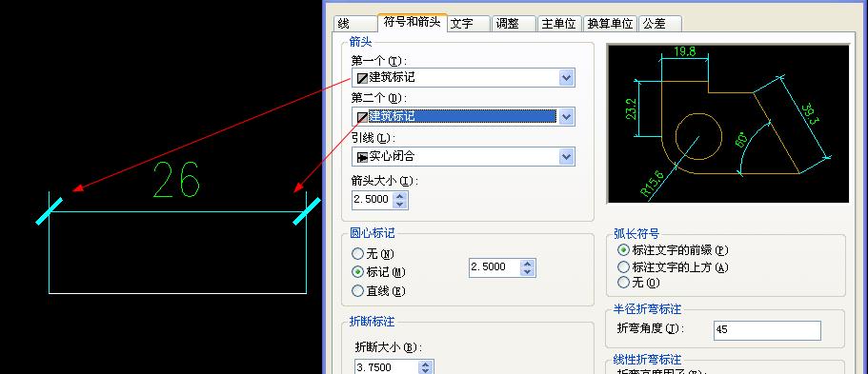Click the 圆心标记 size field
The height and width of the screenshot is (374, 868).
click(495, 267)
